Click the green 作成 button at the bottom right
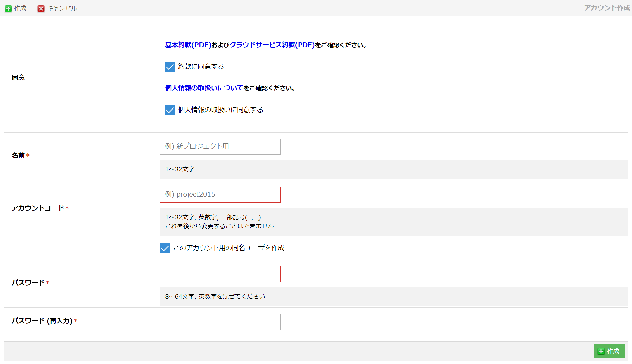The height and width of the screenshot is (364, 632). click(x=609, y=351)
